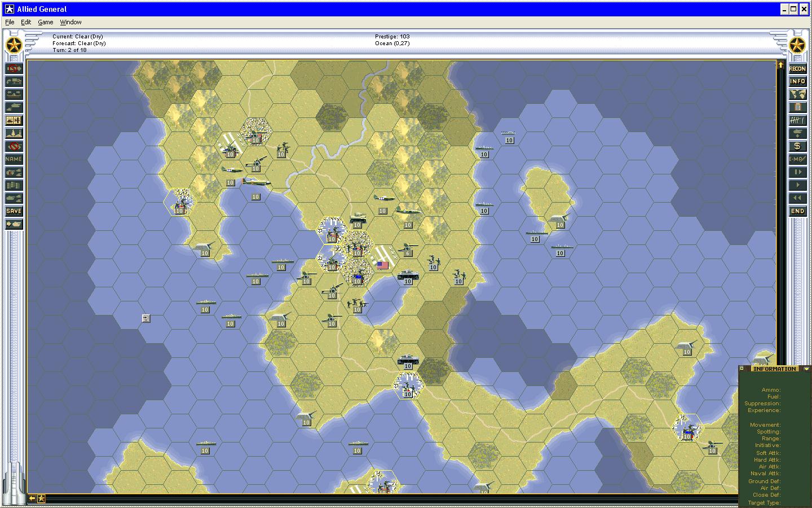Open the purchase units dollar icon
This screenshot has height=508, width=812.
click(x=797, y=146)
